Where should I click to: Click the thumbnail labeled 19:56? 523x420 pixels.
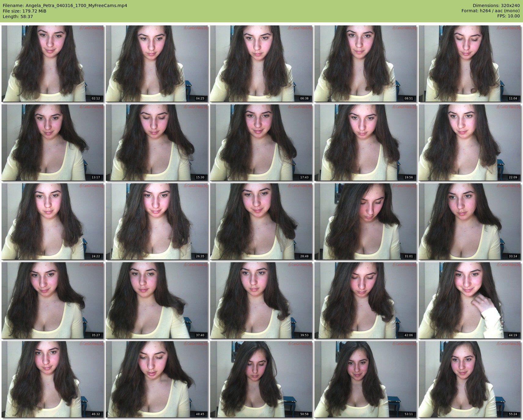[365, 142]
